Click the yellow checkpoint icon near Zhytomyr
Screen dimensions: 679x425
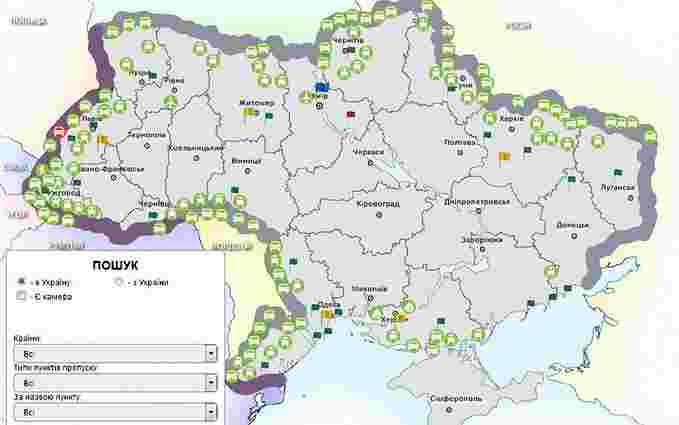coord(248,113)
